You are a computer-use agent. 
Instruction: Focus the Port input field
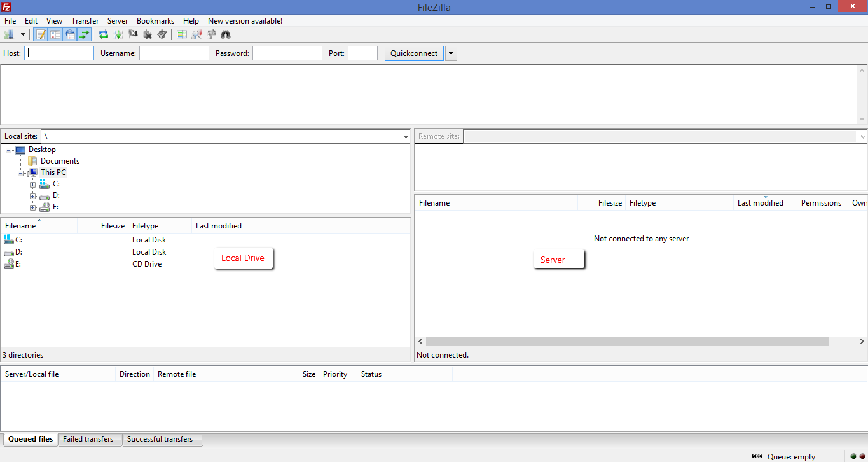tap(362, 53)
